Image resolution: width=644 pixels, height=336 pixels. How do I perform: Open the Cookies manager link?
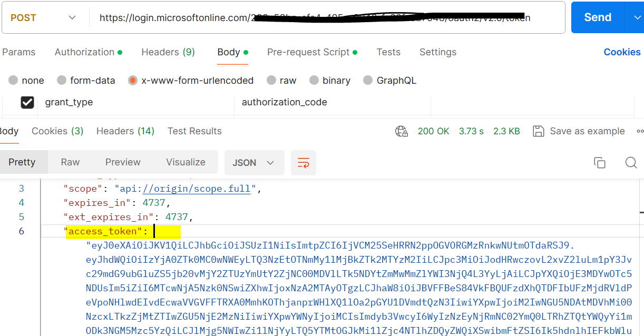click(x=622, y=52)
